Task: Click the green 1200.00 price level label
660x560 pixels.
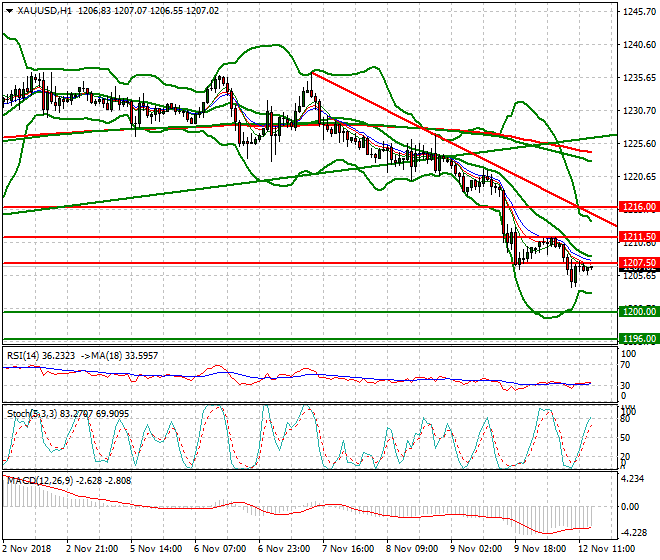Action: [x=639, y=312]
